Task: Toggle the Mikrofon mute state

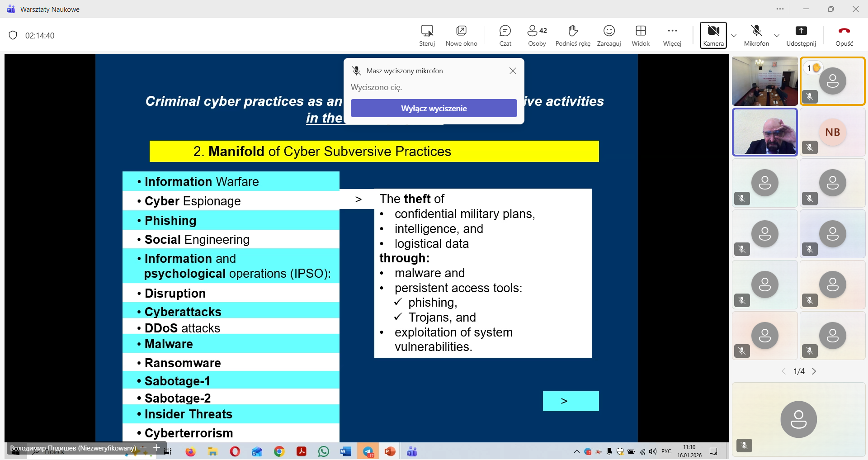Action: [756, 35]
